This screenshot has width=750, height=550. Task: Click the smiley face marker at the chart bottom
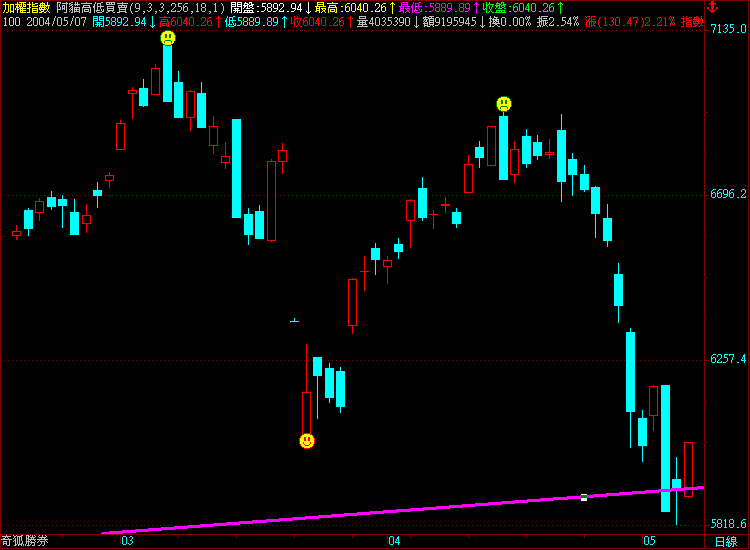(307, 441)
